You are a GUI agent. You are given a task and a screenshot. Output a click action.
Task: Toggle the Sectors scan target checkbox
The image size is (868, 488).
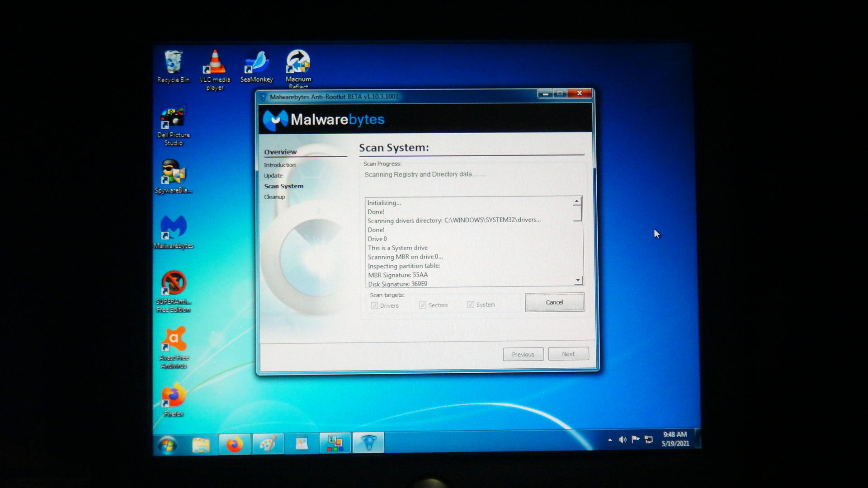tap(423, 305)
